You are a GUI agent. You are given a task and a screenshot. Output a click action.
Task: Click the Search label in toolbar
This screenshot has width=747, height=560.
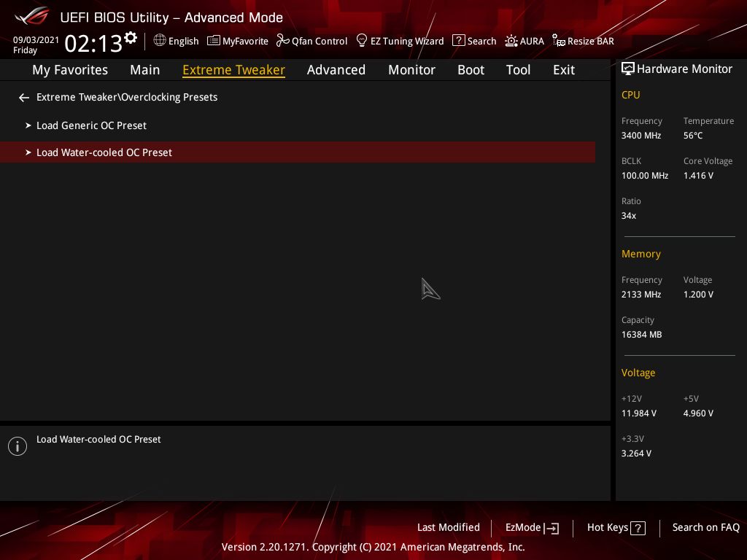tap(481, 41)
